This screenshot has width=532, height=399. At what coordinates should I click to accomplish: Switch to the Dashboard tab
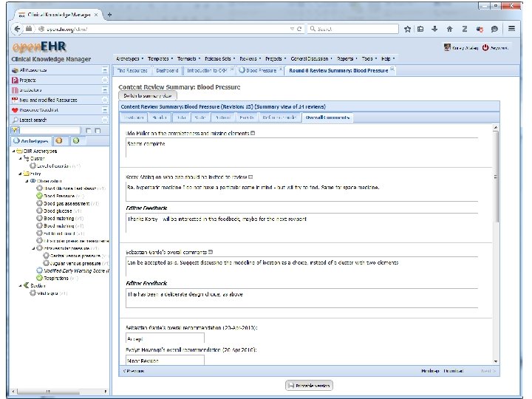point(167,71)
